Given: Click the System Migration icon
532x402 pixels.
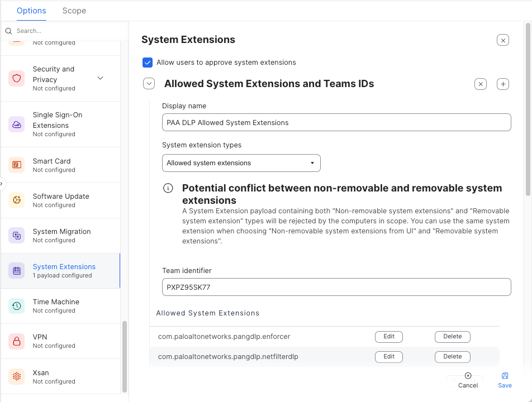Looking at the screenshot, I should pos(16,235).
